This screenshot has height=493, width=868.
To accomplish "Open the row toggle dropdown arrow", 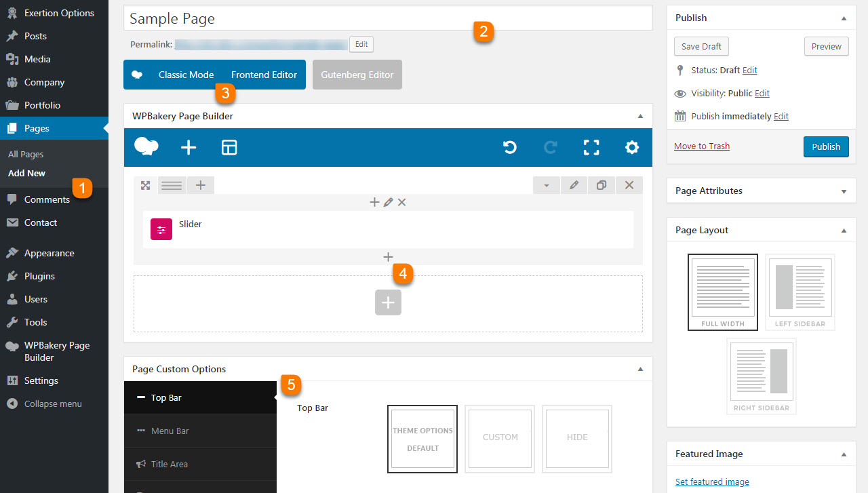I will 546,185.
